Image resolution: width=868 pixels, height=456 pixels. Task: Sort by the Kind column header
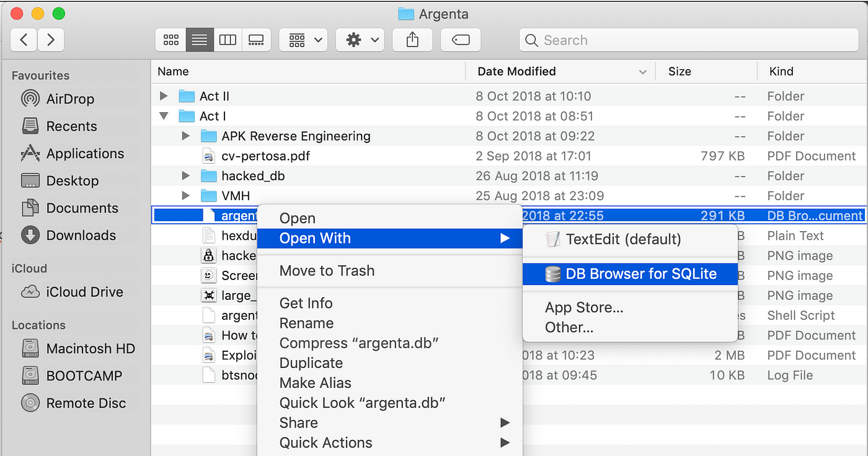(x=812, y=71)
